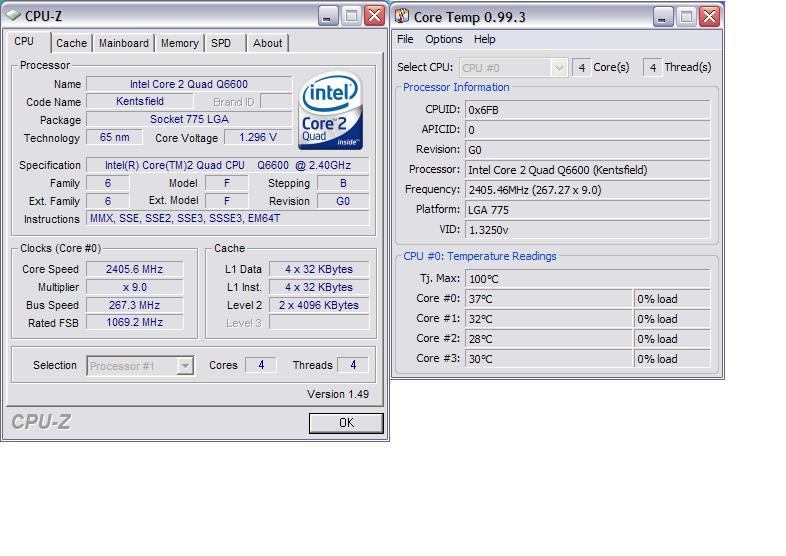Click the Core #3 '0% load' field
The image size is (786, 556).
(x=672, y=359)
